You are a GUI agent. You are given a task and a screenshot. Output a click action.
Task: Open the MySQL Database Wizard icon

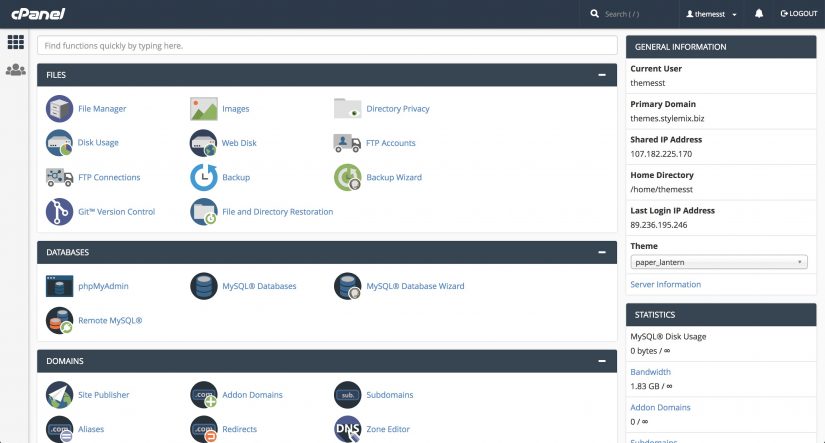pos(347,286)
